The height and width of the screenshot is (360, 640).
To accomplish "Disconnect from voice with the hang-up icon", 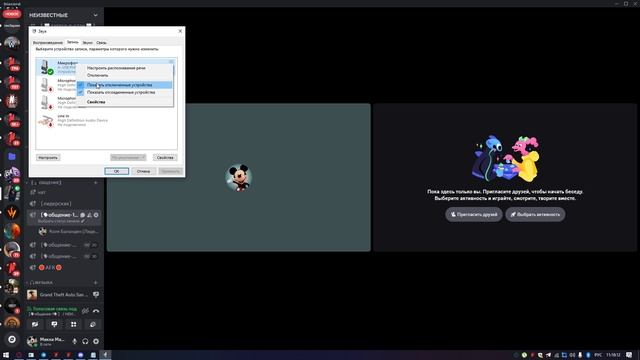I will coord(96,311).
